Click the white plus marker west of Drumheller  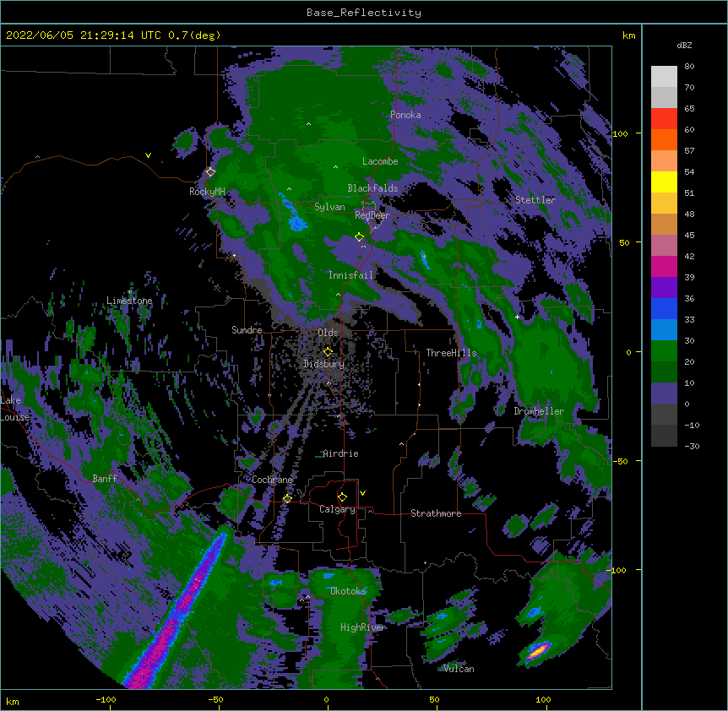[x=517, y=317]
